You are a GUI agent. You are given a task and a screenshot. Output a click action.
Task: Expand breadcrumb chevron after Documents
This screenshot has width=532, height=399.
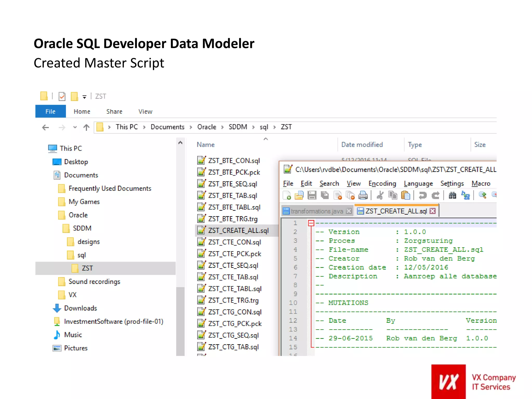coord(191,127)
